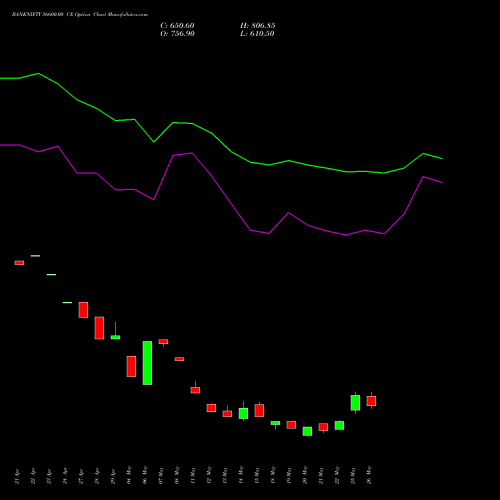500x500 pixels.
Task: Click the 18 May date label
Action: coord(273,475)
